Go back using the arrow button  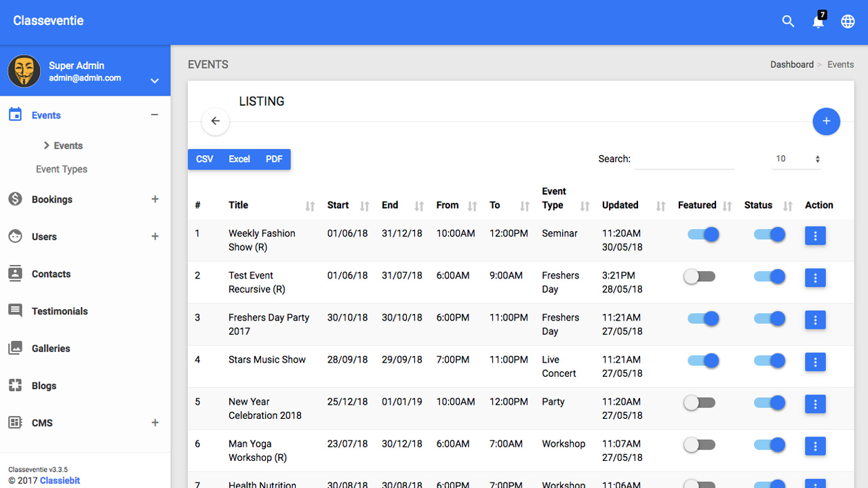pyautogui.click(x=216, y=121)
